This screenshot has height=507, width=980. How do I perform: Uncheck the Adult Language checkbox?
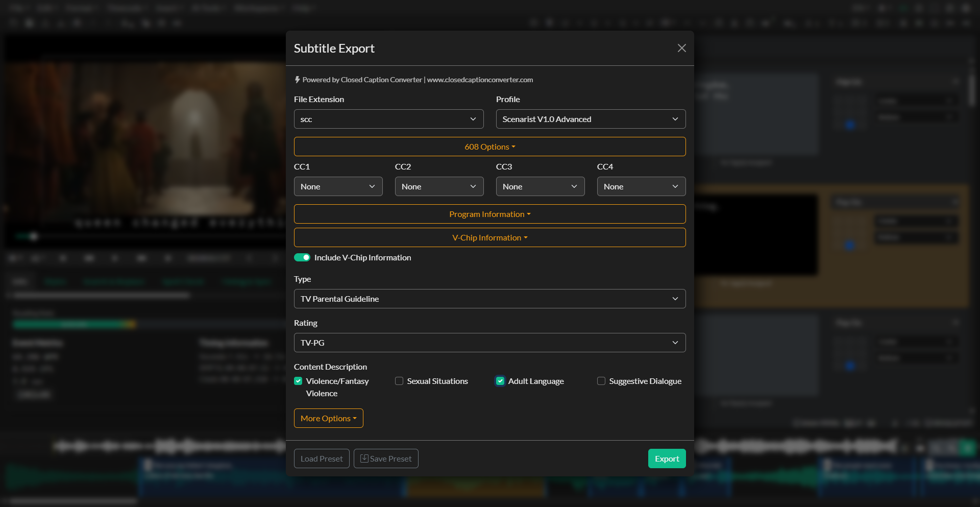pos(500,381)
